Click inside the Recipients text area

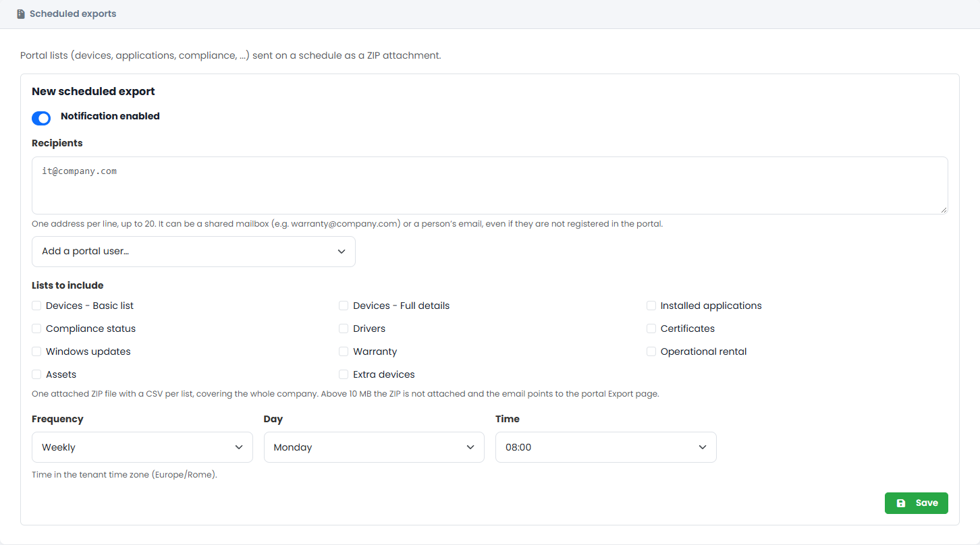tap(490, 185)
